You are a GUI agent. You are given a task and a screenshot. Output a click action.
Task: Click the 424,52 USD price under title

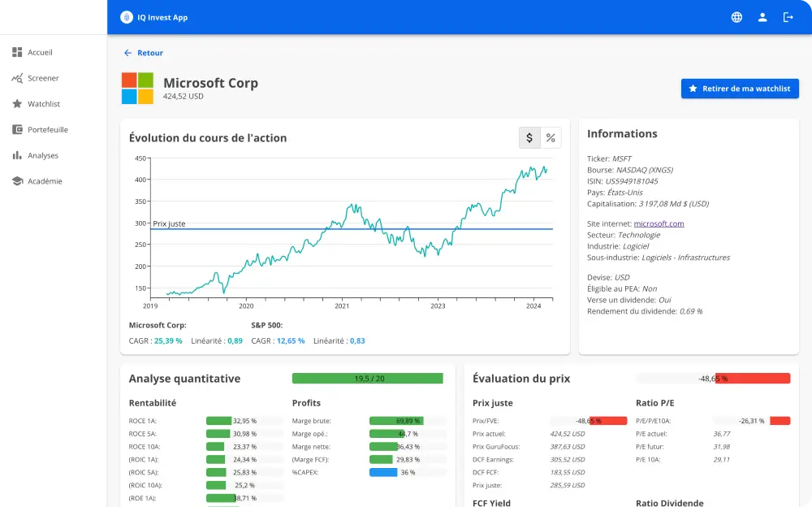click(184, 97)
